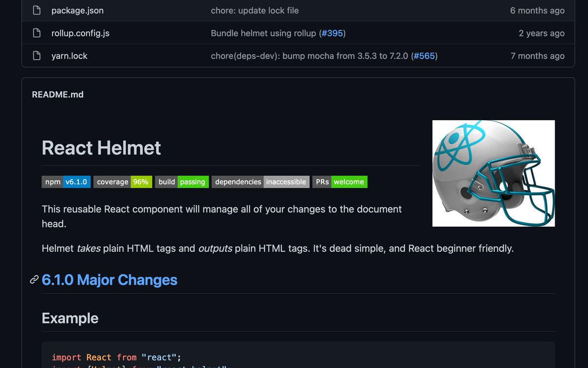588x368 pixels.
Task: Click the React Helmet logo image
Action: pyautogui.click(x=493, y=173)
